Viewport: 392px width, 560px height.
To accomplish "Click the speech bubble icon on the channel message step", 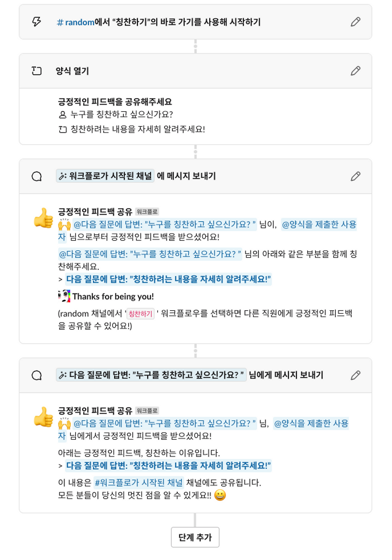I will click(x=37, y=176).
